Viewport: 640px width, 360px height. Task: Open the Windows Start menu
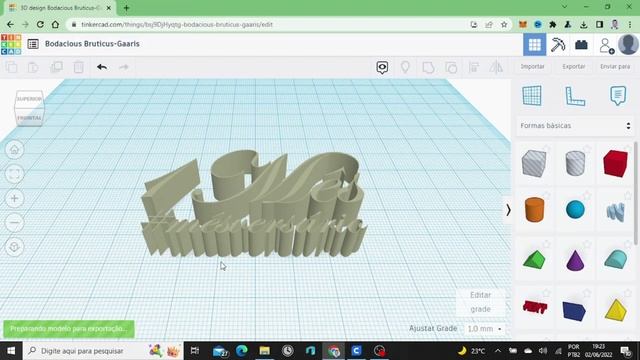tap(11, 351)
